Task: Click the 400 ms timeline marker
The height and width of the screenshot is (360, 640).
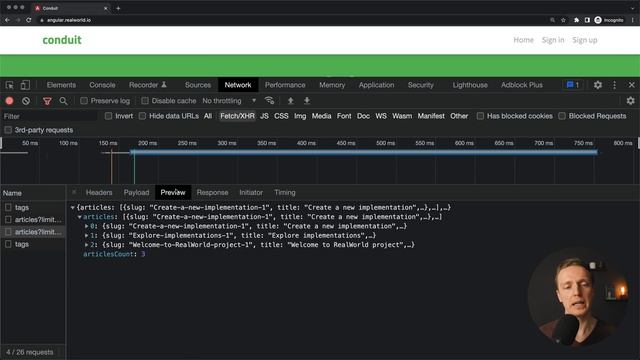Action: [x=306, y=143]
